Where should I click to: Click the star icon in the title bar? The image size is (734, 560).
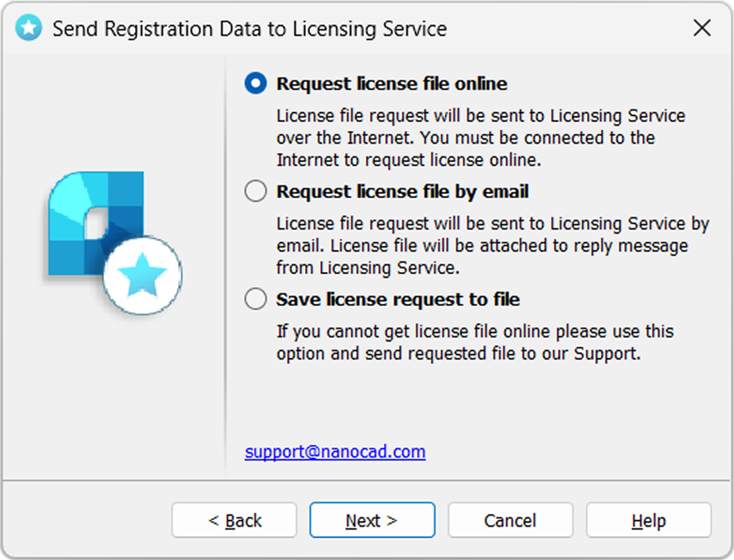pyautogui.click(x=28, y=28)
